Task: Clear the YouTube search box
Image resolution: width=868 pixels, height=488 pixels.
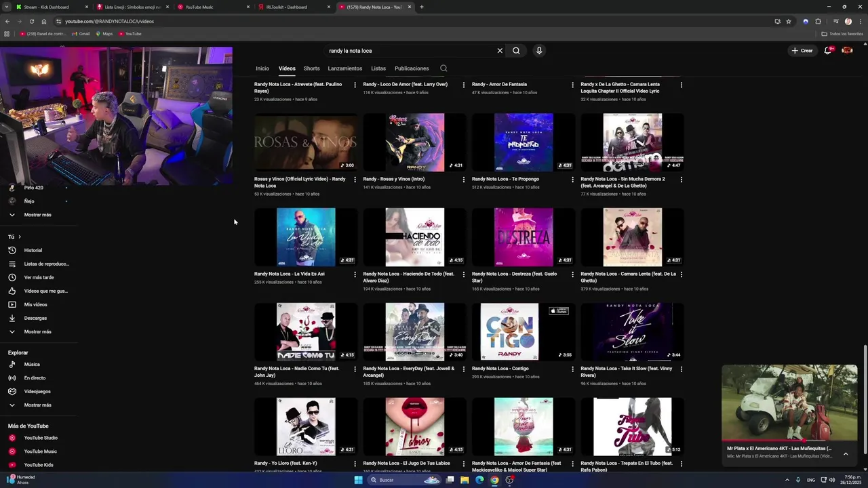Action: [x=500, y=51]
